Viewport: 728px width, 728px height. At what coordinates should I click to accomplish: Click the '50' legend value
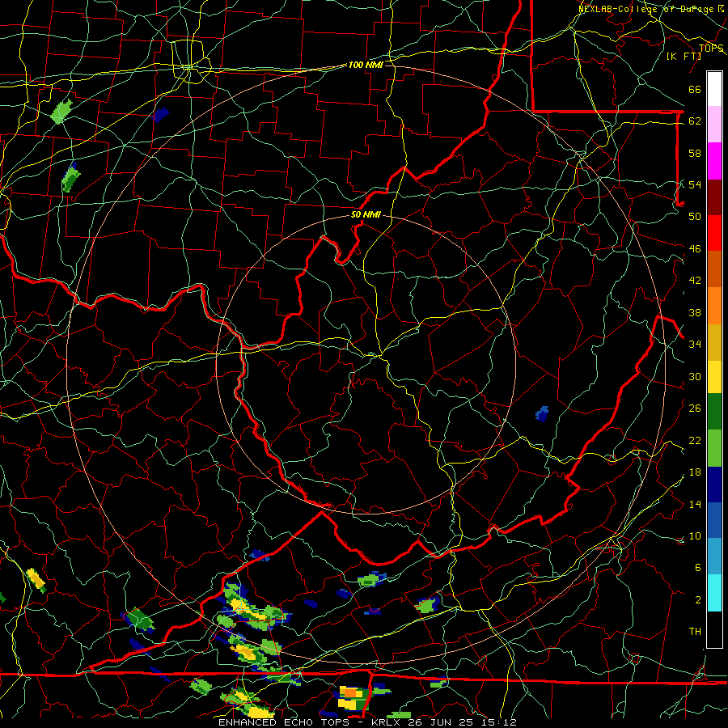tap(695, 216)
